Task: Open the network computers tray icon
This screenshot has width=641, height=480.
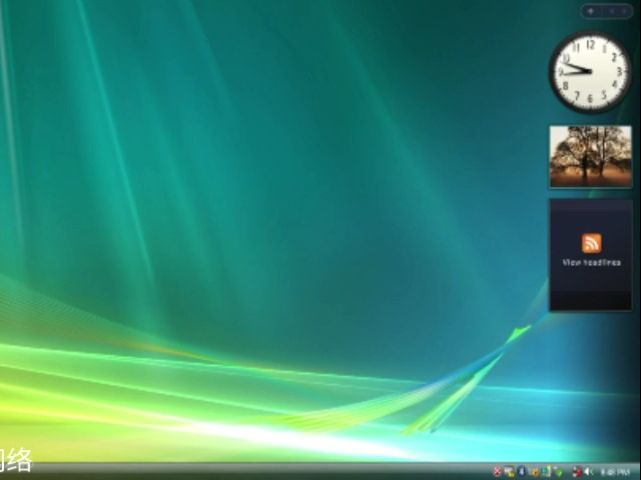Action: coord(509,472)
